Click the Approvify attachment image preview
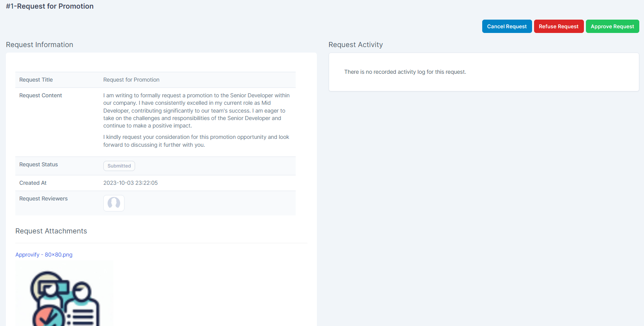This screenshot has height=326, width=644. tap(64, 294)
